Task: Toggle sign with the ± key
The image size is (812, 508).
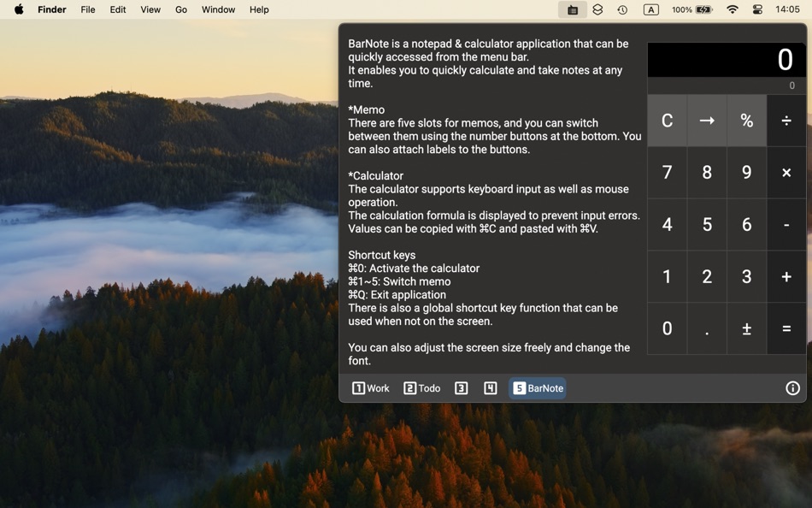Action: click(x=746, y=328)
